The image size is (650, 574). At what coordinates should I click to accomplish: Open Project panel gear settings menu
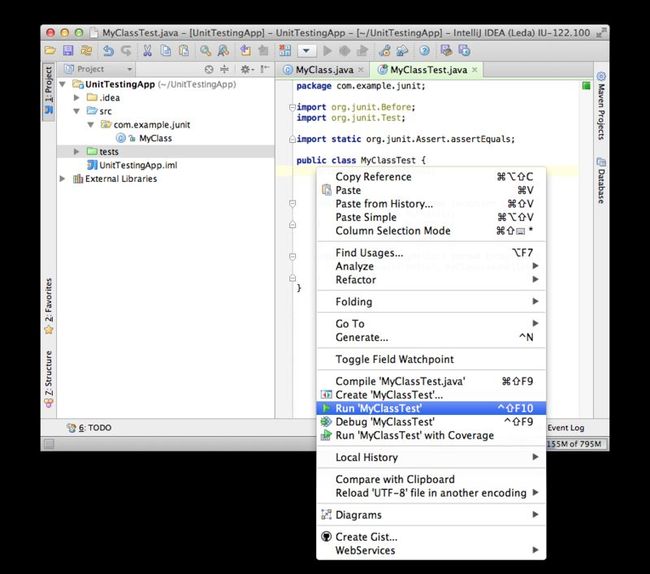(247, 69)
